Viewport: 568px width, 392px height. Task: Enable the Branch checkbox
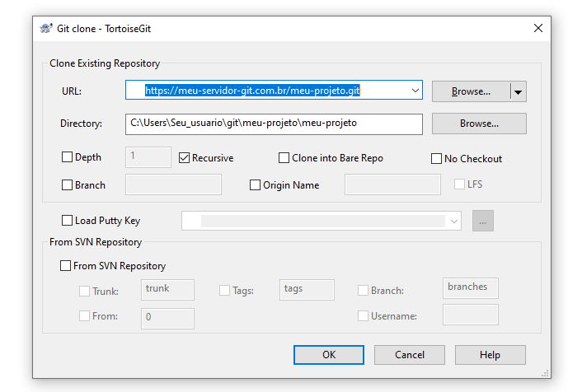click(67, 185)
